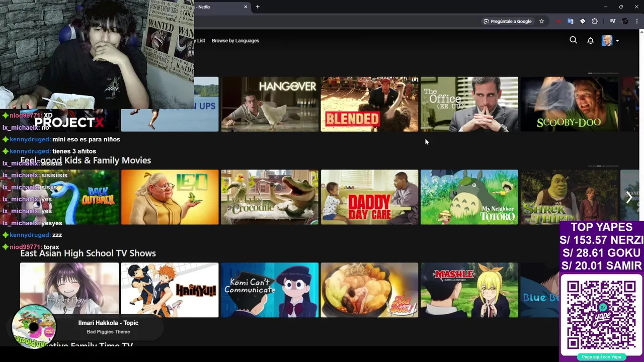This screenshot has height=362, width=644.
Task: Open the Lyle, Lyle, Crocodile thumbnail
Action: pos(270,197)
